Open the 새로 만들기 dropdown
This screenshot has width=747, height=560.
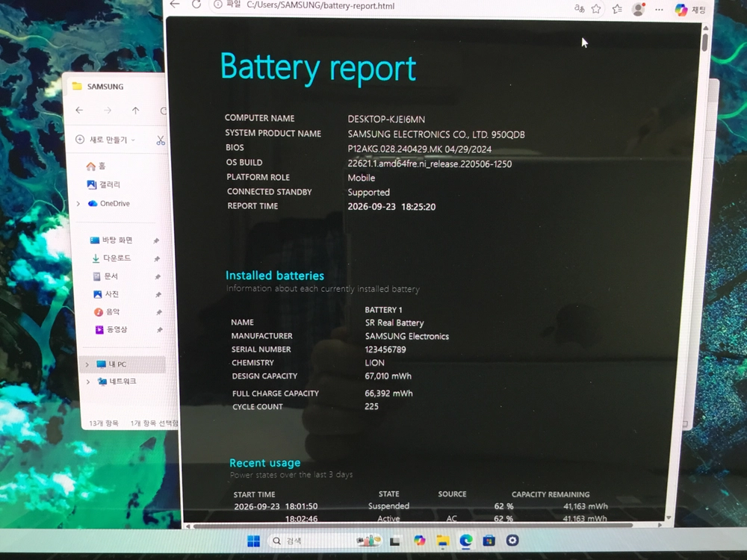[105, 140]
